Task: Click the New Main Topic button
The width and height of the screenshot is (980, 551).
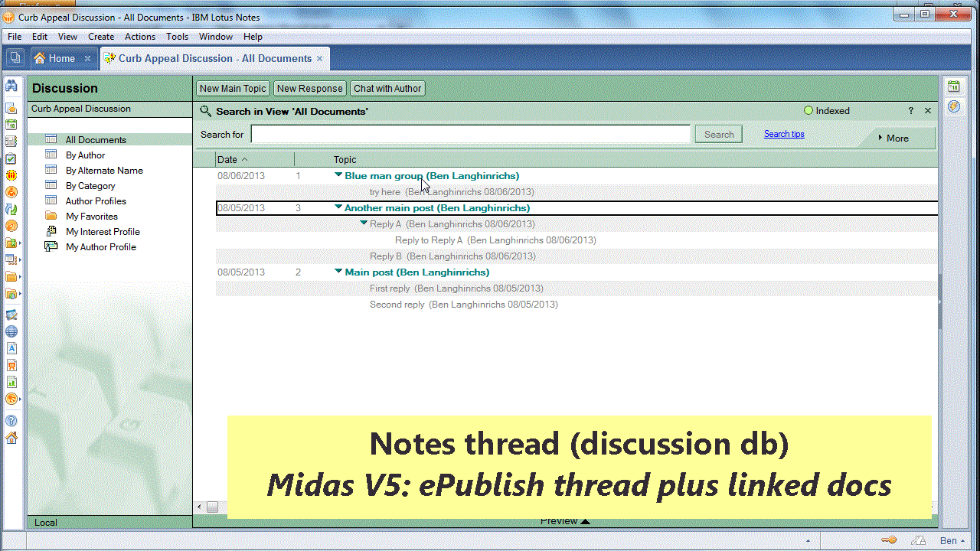Action: pos(233,89)
